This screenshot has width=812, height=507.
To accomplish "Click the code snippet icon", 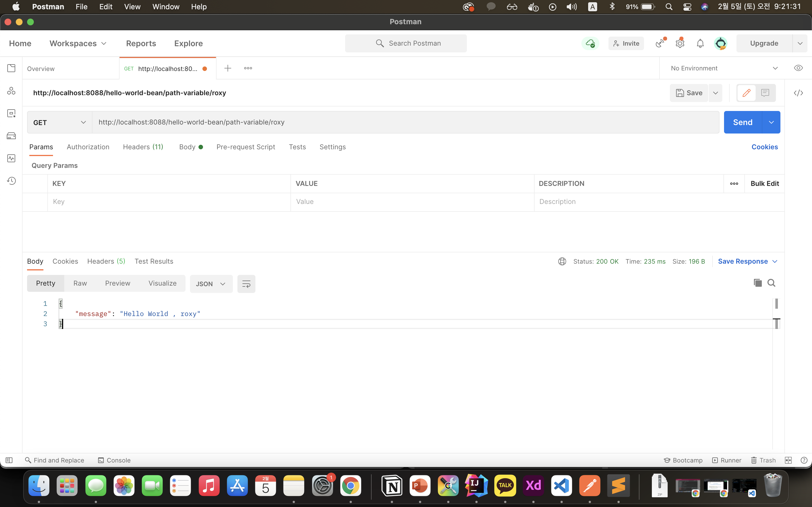I will [x=798, y=93].
